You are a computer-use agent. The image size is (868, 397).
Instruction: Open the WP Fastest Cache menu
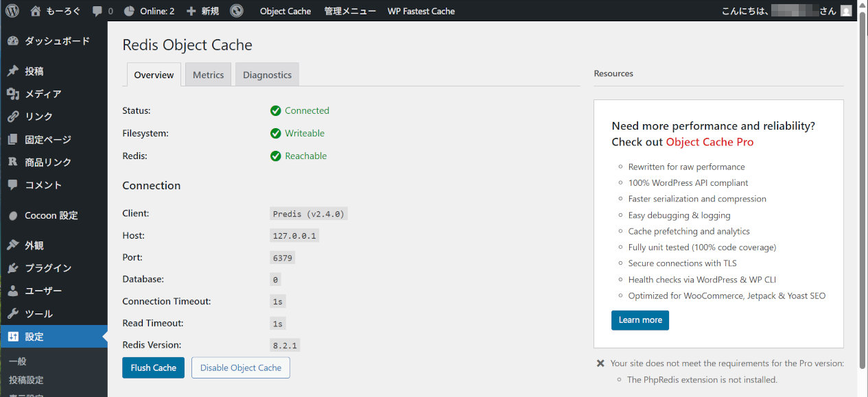pos(421,11)
